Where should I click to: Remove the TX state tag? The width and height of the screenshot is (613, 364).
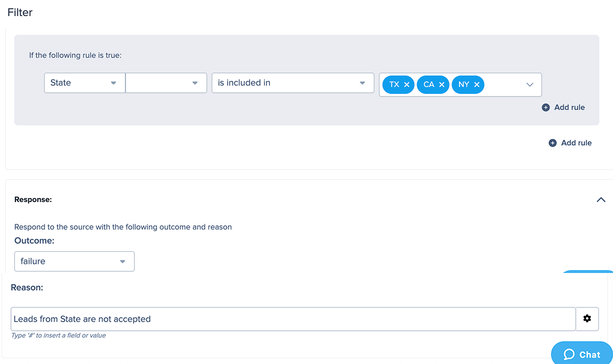pyautogui.click(x=407, y=85)
